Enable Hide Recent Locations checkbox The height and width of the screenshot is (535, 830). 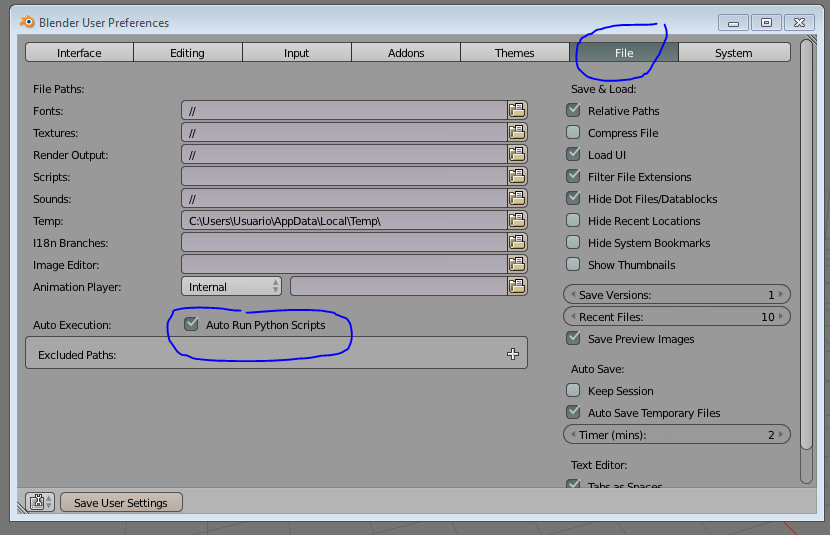tap(573, 220)
